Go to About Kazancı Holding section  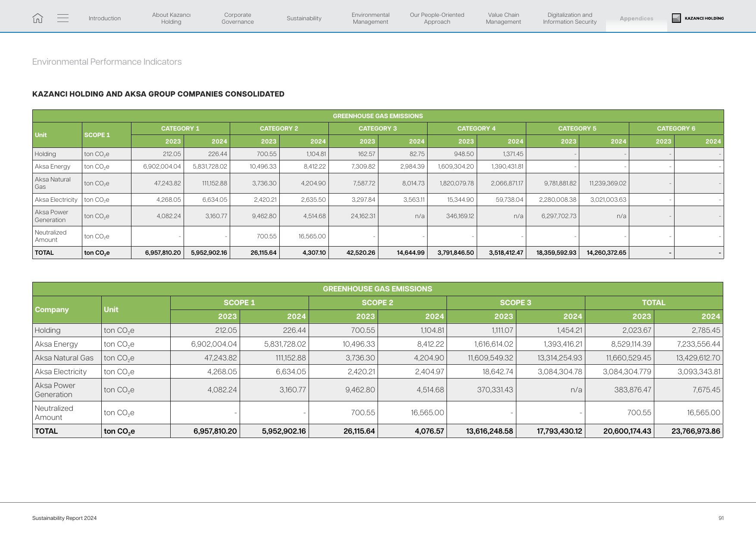tap(171, 18)
